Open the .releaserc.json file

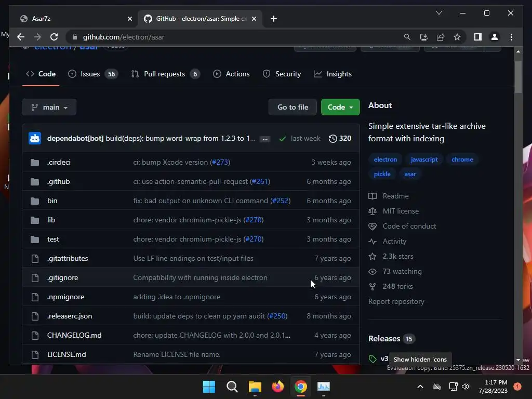70,316
